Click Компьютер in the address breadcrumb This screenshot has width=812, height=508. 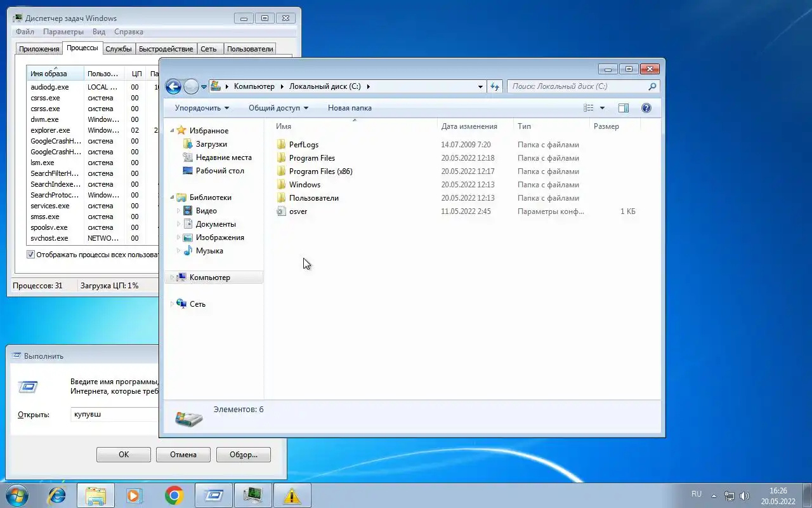[x=254, y=86]
